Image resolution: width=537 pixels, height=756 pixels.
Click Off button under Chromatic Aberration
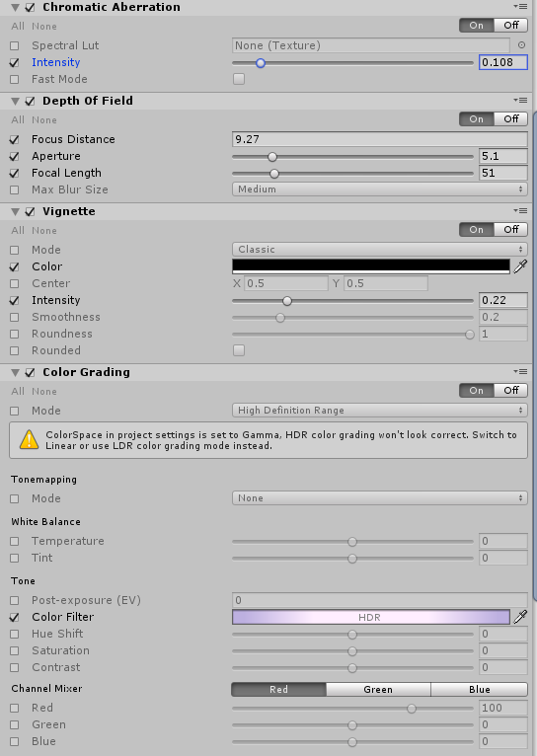[x=511, y=25]
